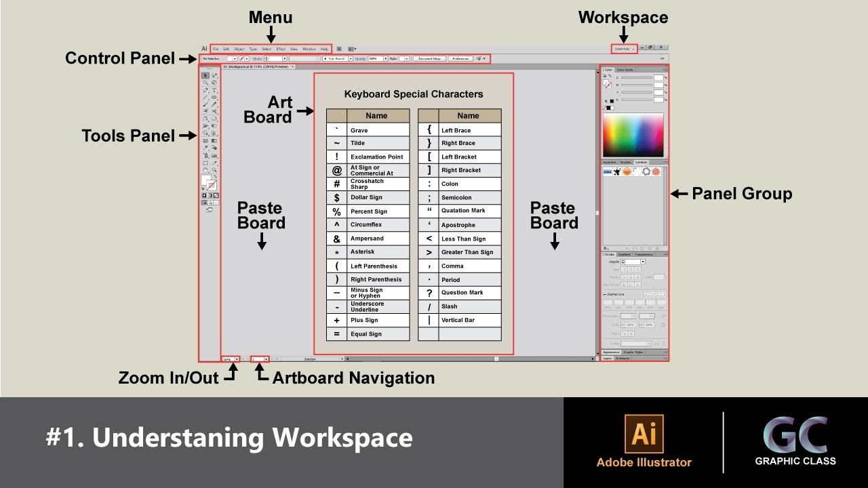Select the Paintbrush tool
The height and width of the screenshot is (488, 868).
205,104
